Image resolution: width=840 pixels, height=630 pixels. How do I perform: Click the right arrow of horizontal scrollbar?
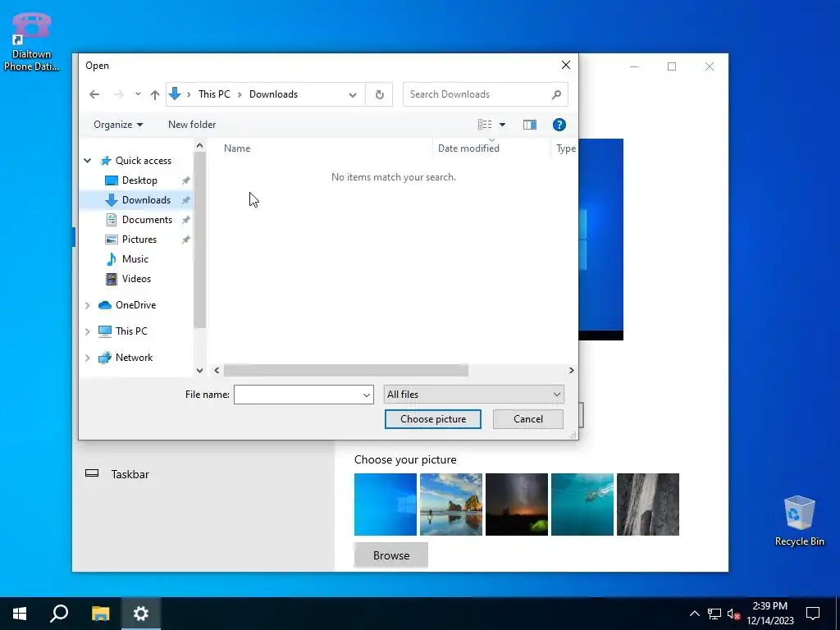571,370
